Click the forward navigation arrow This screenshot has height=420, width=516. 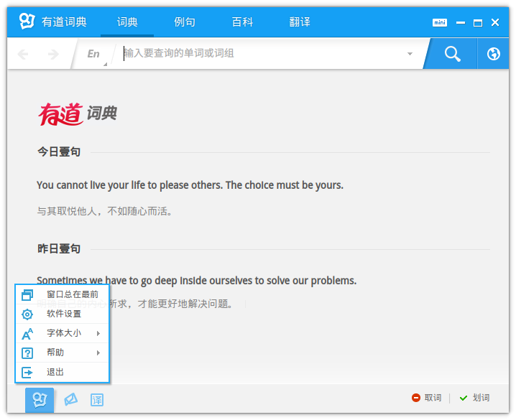click(53, 54)
